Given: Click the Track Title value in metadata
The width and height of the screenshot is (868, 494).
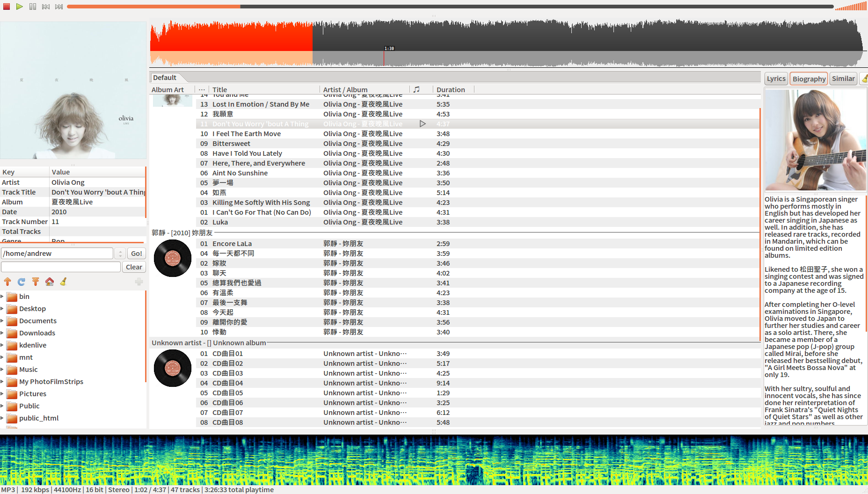Looking at the screenshot, I should 98,192.
